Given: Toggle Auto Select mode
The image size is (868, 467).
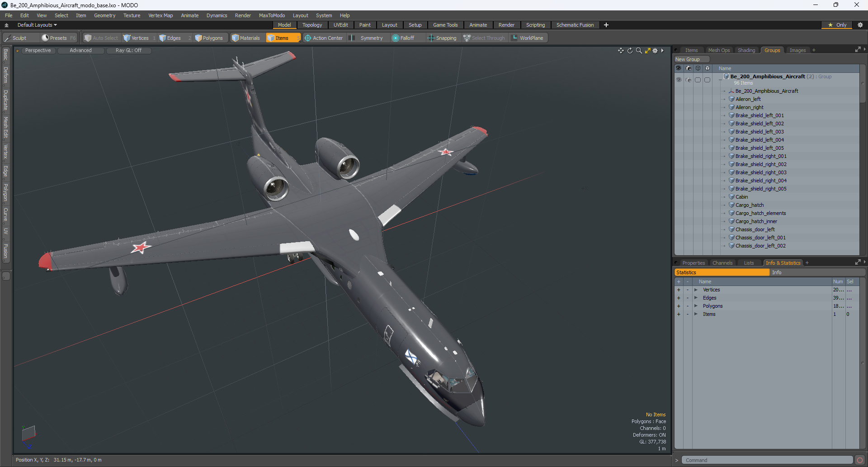Looking at the screenshot, I should point(101,38).
